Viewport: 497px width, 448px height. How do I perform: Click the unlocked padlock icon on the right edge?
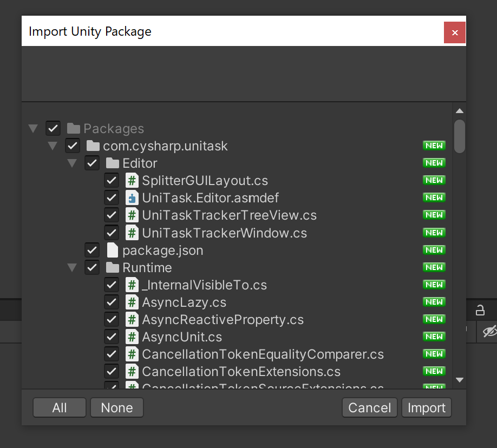point(481,309)
